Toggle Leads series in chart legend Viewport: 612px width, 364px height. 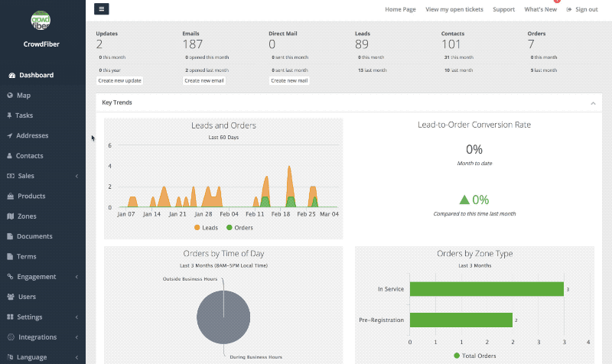206,227
